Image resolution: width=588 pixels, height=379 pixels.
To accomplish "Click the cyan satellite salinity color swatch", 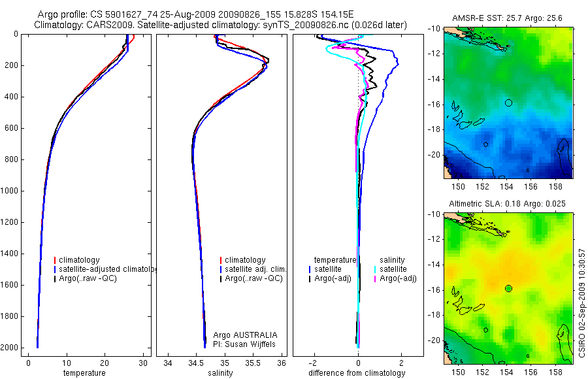I will [x=375, y=269].
